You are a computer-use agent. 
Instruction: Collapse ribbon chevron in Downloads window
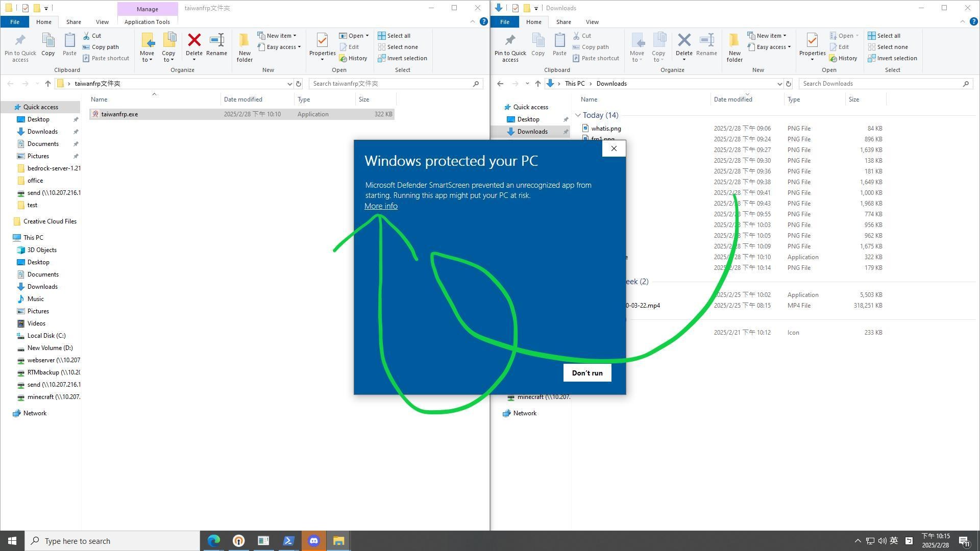coord(963,21)
